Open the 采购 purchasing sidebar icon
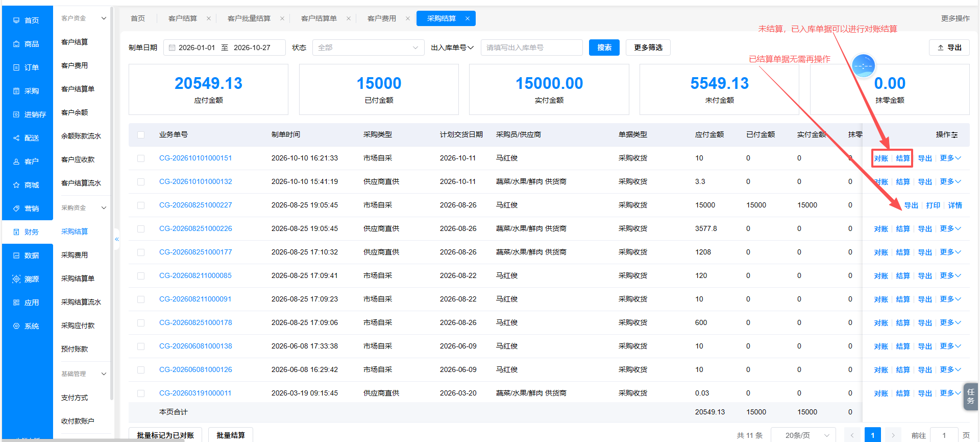This screenshot has width=980, height=442. click(x=16, y=91)
